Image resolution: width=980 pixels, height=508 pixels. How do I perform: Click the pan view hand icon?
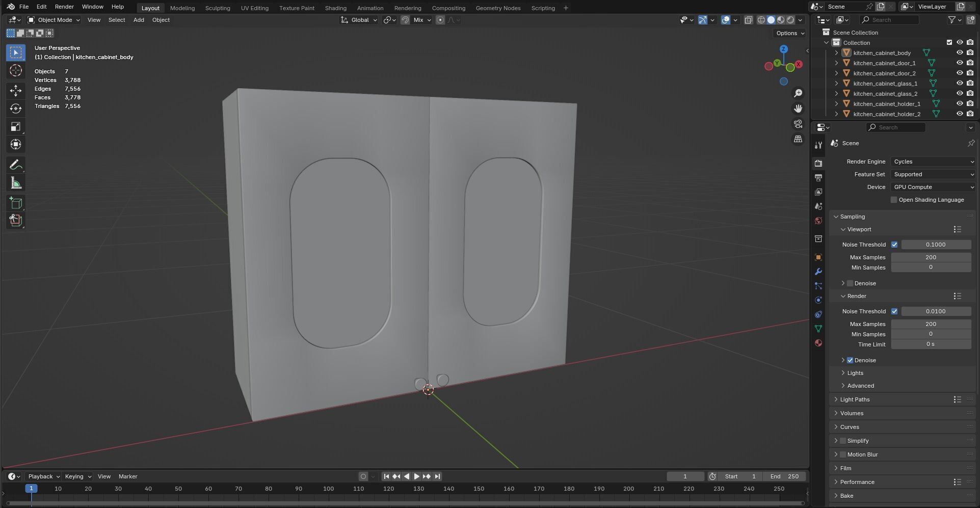point(798,109)
